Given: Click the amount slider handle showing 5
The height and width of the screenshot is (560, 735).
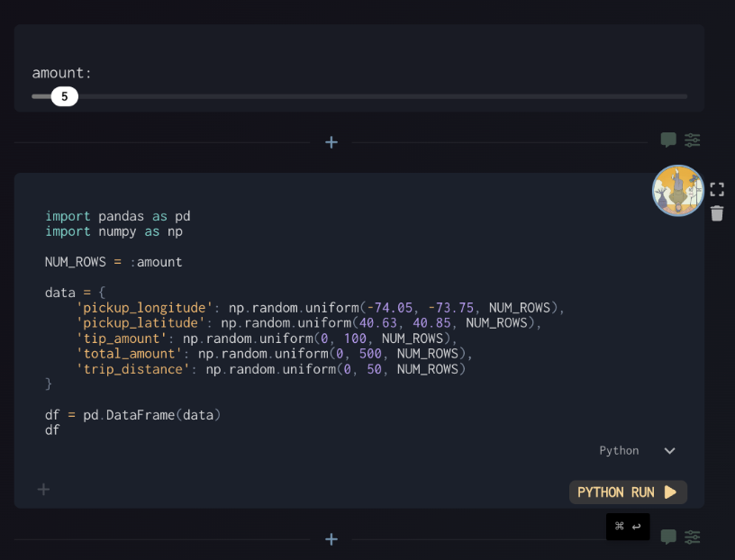Looking at the screenshot, I should [64, 96].
